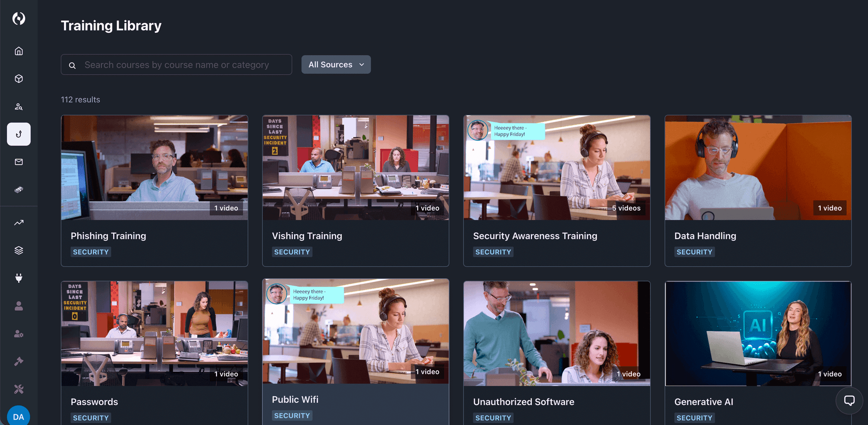Image resolution: width=868 pixels, height=425 pixels.
Task: Click the plug integrations icon in sidebar
Action: (x=19, y=278)
